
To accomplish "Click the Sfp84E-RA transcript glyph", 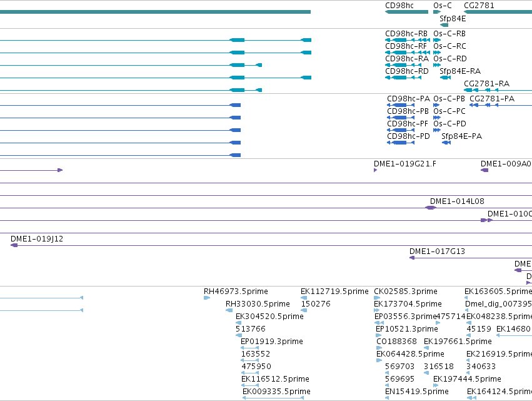I will tap(445, 78).
